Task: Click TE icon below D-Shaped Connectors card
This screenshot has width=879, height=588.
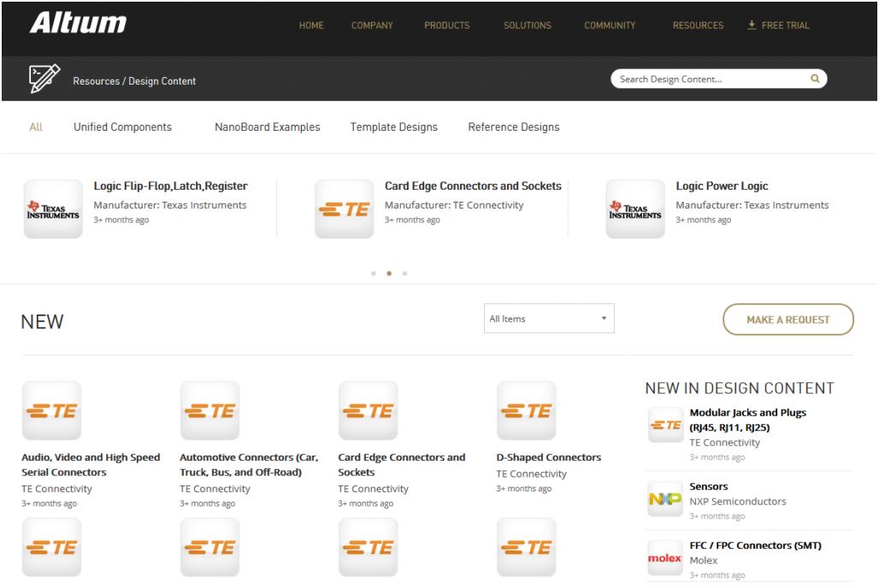Action: tap(527, 547)
